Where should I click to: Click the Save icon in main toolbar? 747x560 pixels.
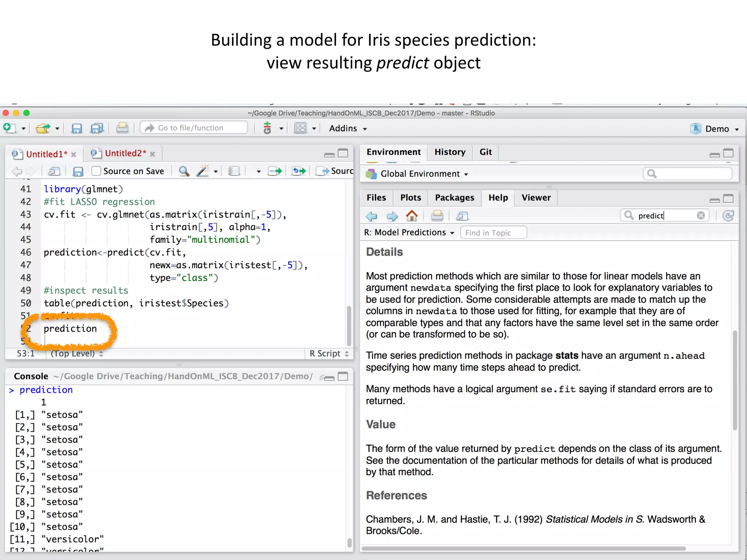(x=77, y=128)
